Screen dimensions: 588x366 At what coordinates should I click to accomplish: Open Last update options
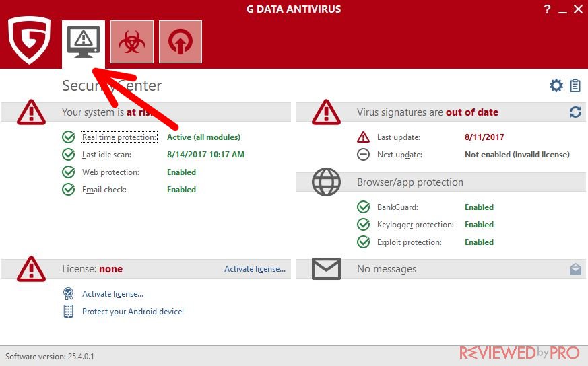point(399,137)
